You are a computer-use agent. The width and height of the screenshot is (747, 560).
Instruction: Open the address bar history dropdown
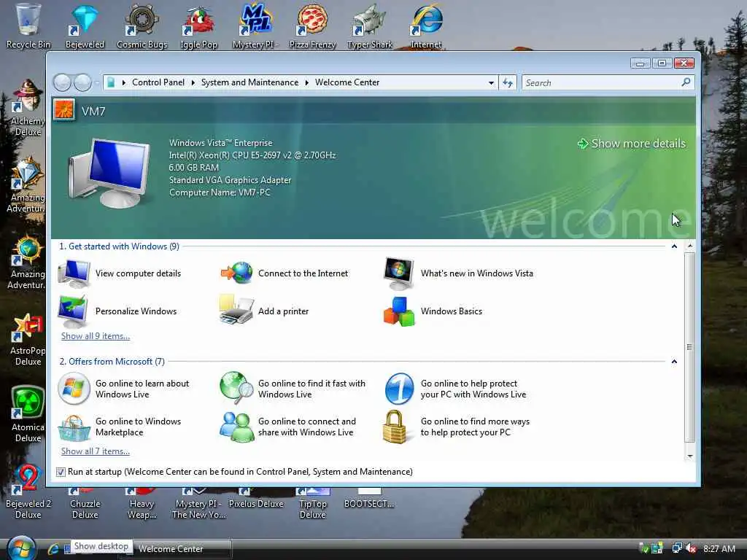click(491, 83)
